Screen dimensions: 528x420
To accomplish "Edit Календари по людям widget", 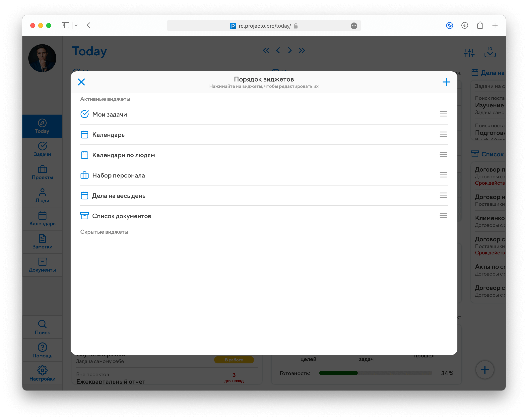I will 123,155.
